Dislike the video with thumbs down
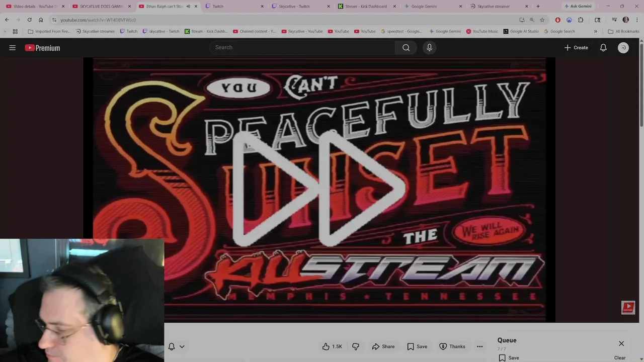Image resolution: width=644 pixels, height=362 pixels. click(356, 346)
